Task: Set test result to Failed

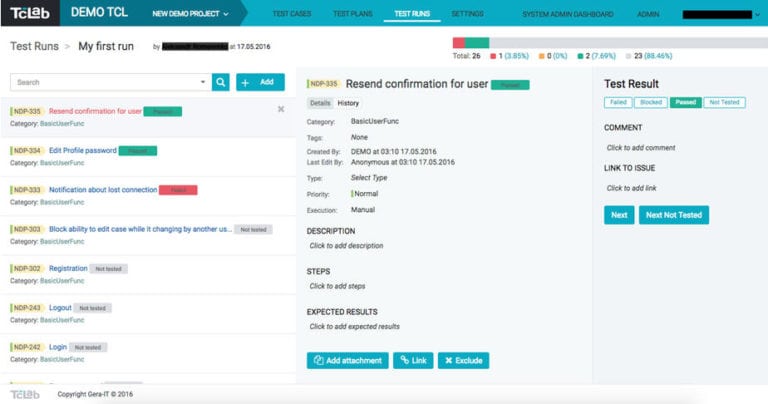Action: tap(618, 102)
